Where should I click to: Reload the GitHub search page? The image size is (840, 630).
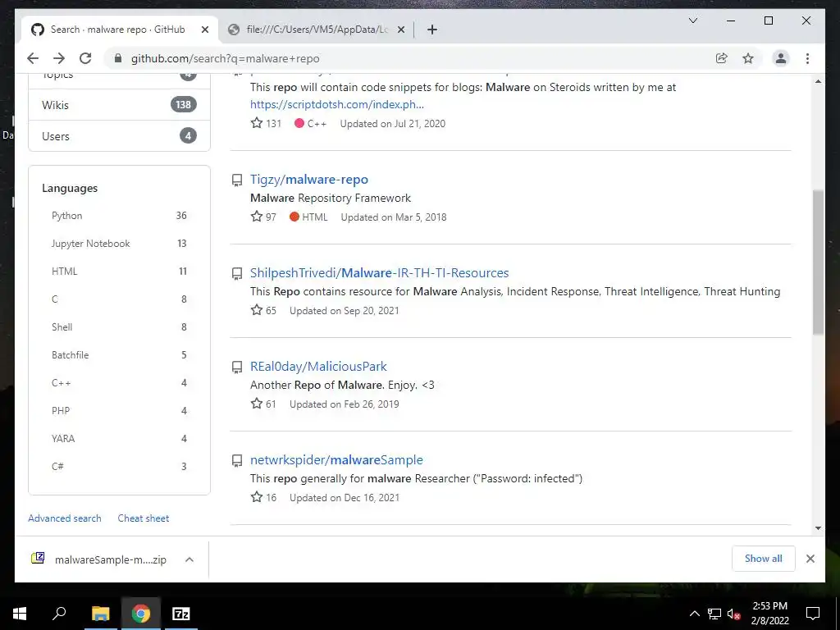click(x=85, y=58)
